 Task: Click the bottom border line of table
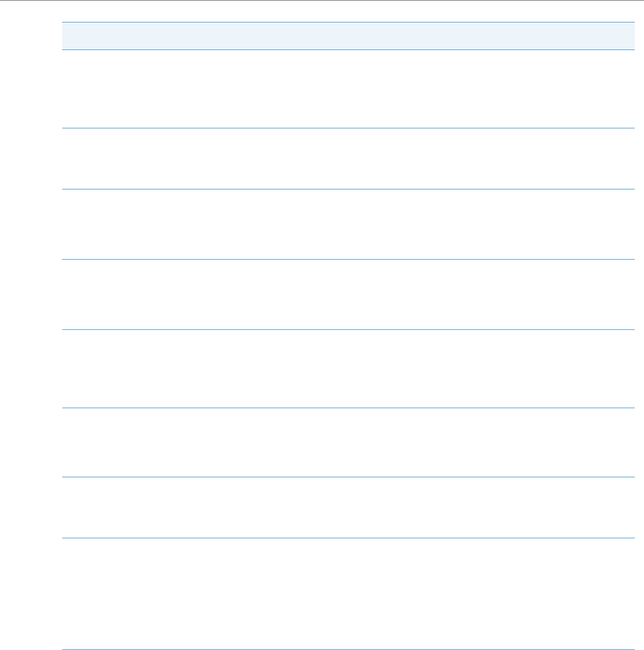[348, 649]
